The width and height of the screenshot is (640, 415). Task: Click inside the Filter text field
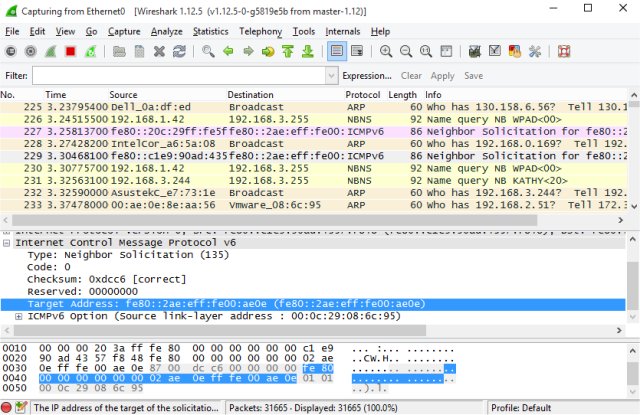pos(175,76)
